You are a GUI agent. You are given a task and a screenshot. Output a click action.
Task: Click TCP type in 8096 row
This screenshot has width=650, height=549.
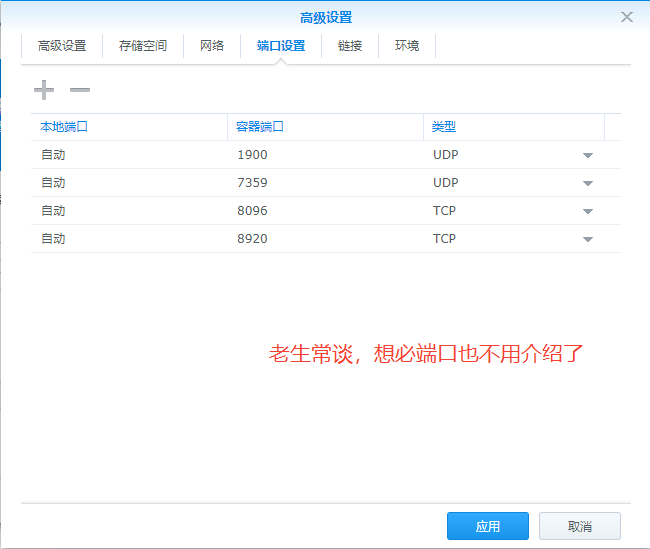[444, 211]
